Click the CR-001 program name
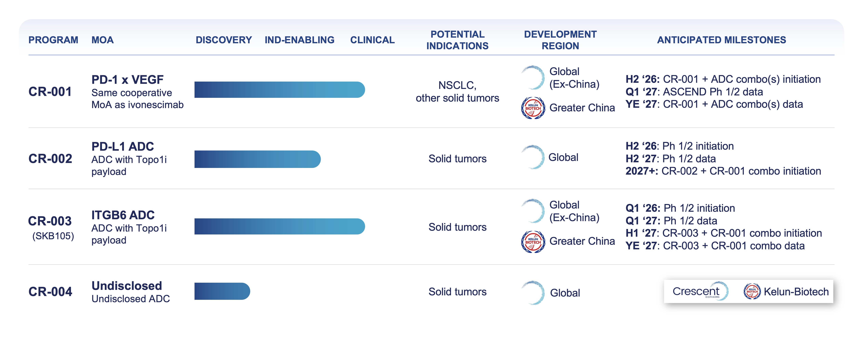 pyautogui.click(x=50, y=92)
